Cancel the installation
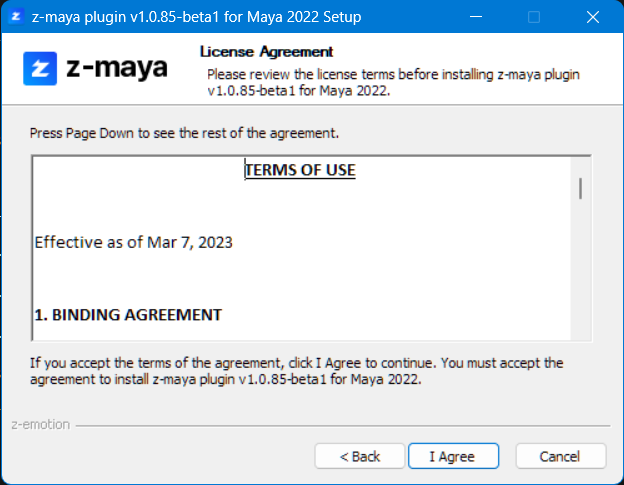Viewport: 624px width, 485px height. click(560, 456)
